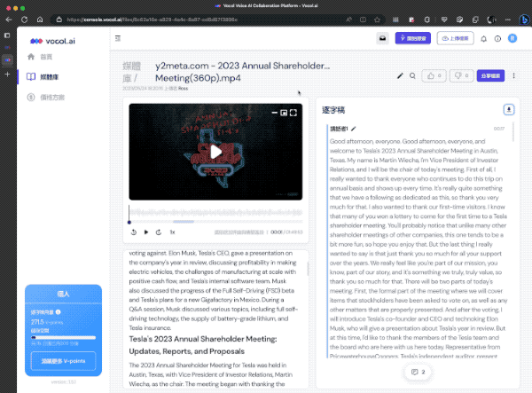The image size is (532, 393).
Task: Reload the page with the browser refresh icon
Action: click(x=25, y=20)
